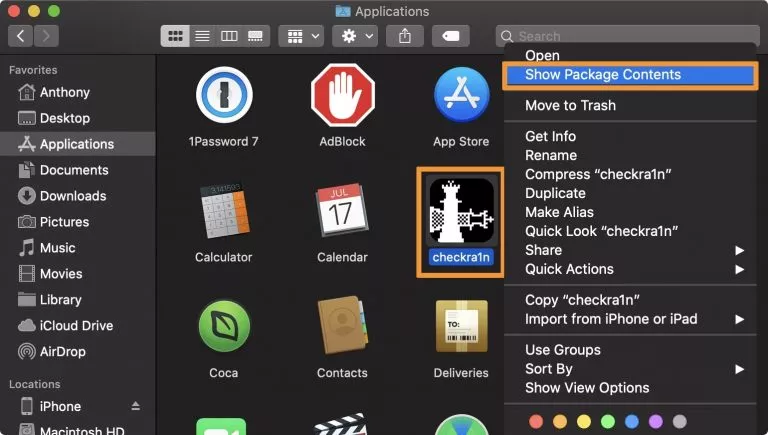Switch to column view mode
This screenshot has width=768, height=435.
tap(229, 36)
